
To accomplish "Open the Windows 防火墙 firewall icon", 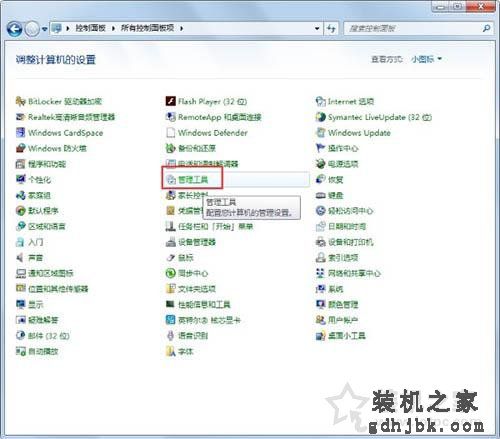I will pos(21,148).
